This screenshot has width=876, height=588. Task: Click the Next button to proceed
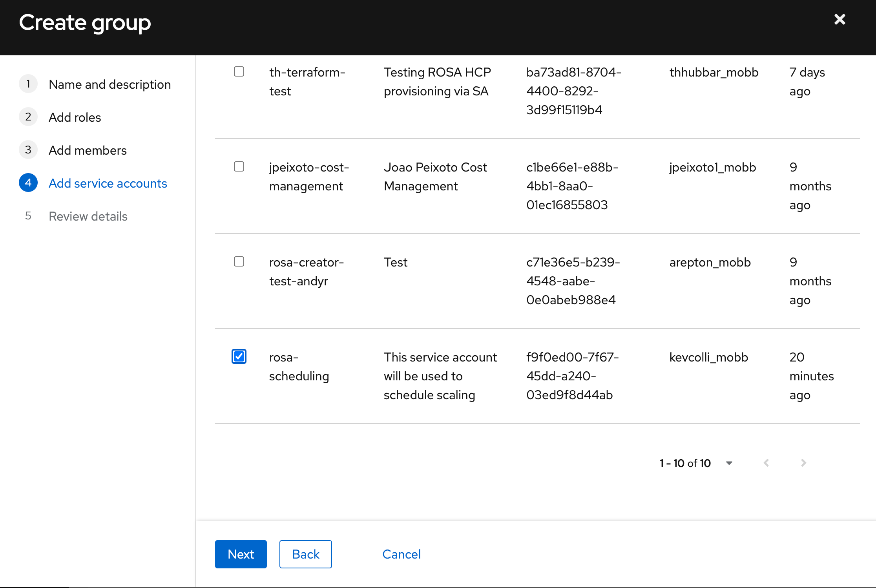point(241,554)
